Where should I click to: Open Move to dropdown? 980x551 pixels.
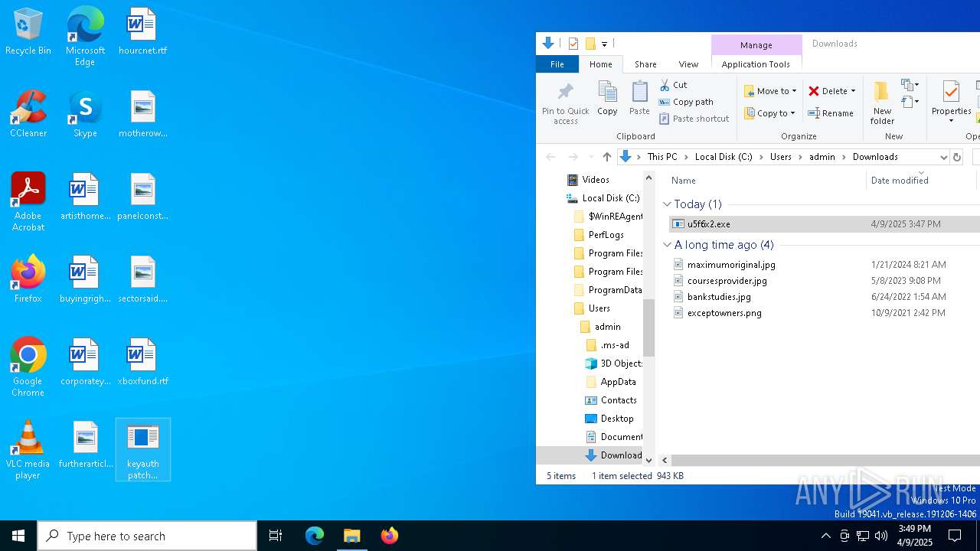coord(770,91)
